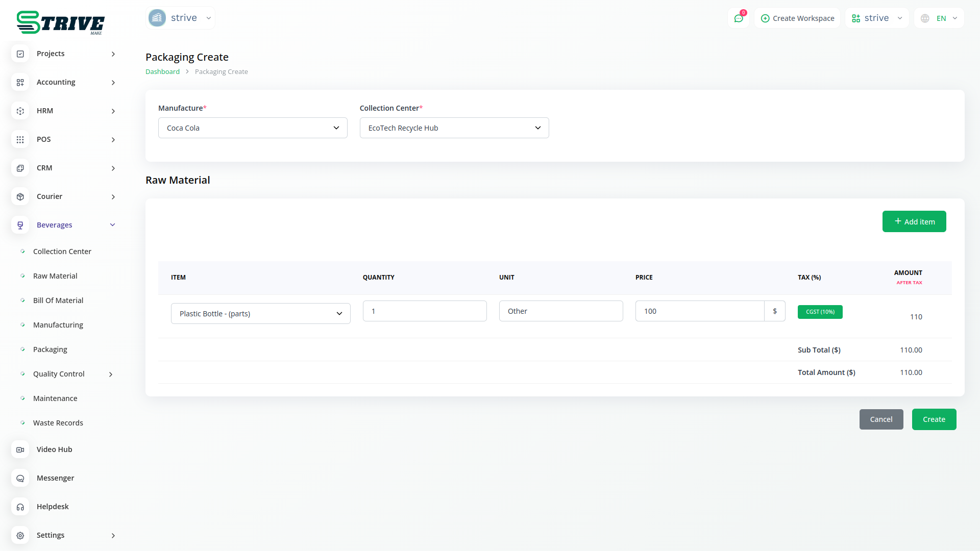The width and height of the screenshot is (980, 551).
Task: Click the Dashboard breadcrumb link
Action: click(x=162, y=72)
